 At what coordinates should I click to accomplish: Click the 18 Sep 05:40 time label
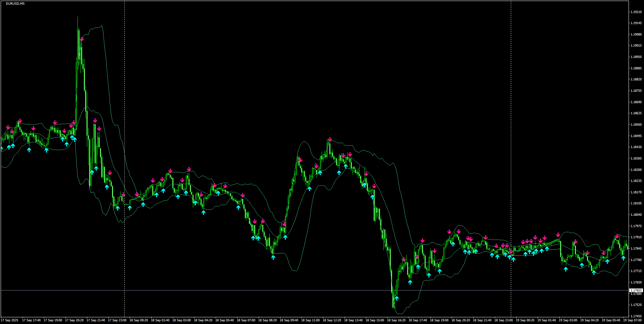[x=224, y=320]
